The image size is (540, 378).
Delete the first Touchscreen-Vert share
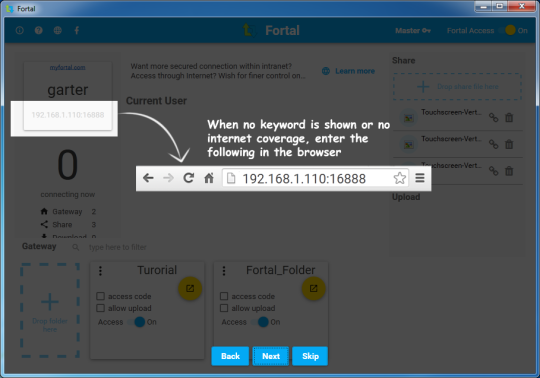point(509,118)
